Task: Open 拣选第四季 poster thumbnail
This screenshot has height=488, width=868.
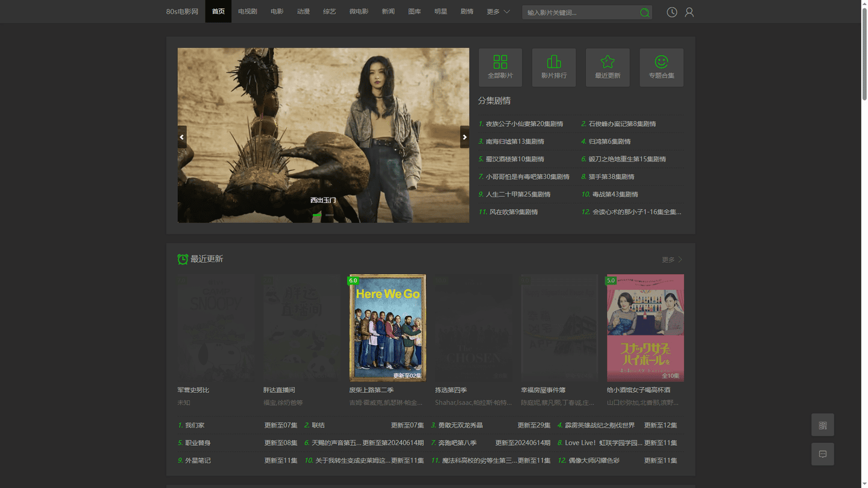Action: (x=474, y=328)
